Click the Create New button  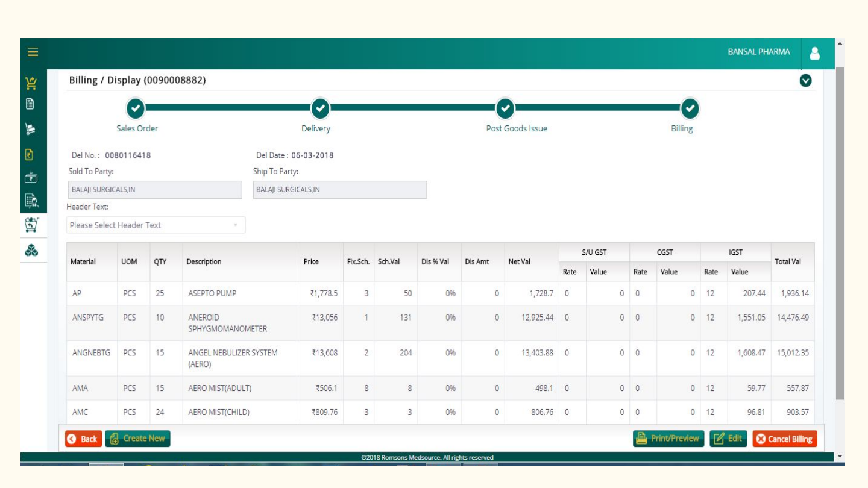pos(137,439)
